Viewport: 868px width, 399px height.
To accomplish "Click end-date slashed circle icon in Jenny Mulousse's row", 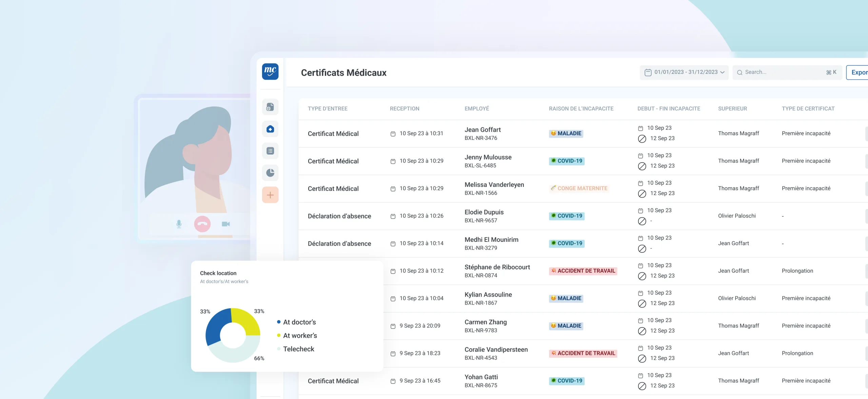I will 642,166.
